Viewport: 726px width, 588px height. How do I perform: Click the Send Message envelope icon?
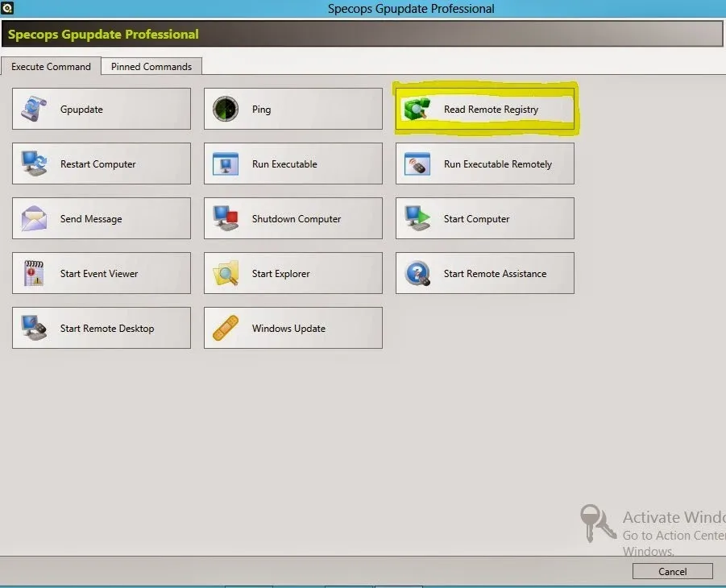(34, 218)
